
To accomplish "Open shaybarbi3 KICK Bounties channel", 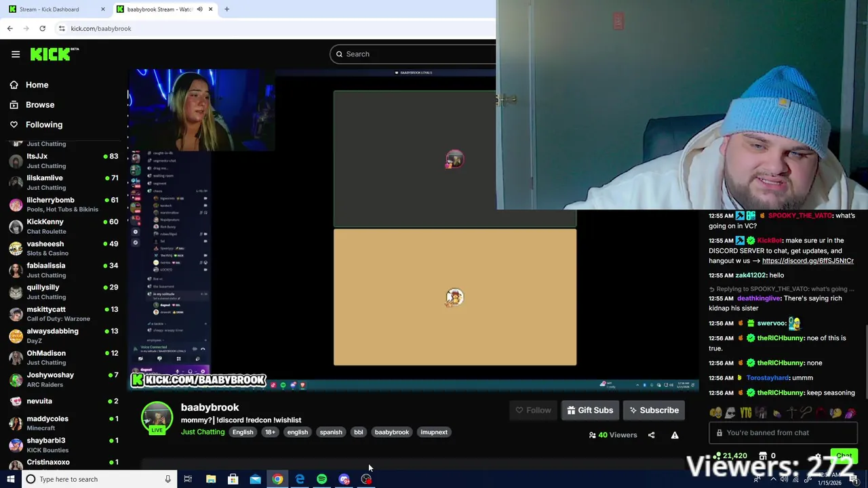I will pos(64,445).
